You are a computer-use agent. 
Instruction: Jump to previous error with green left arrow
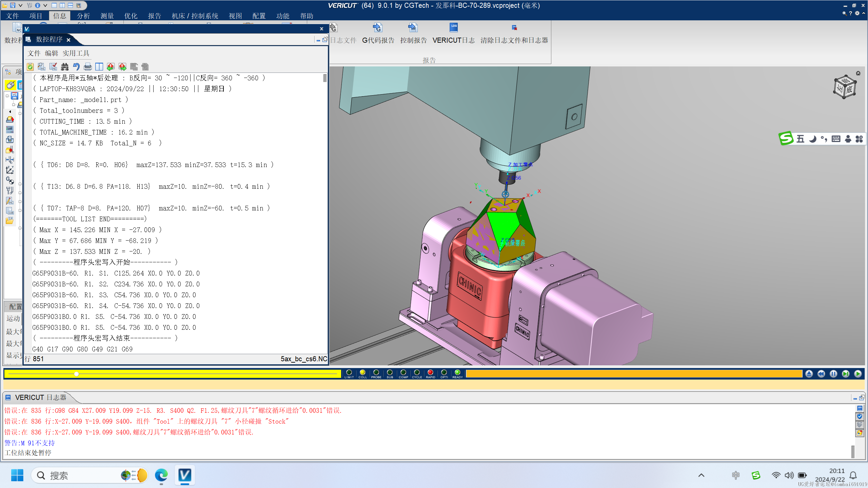click(111, 67)
